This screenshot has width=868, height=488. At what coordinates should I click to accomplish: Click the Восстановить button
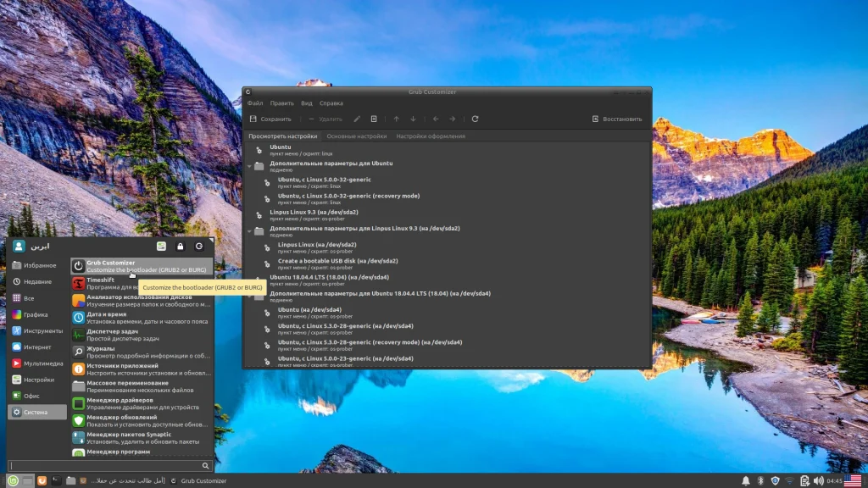tap(617, 119)
